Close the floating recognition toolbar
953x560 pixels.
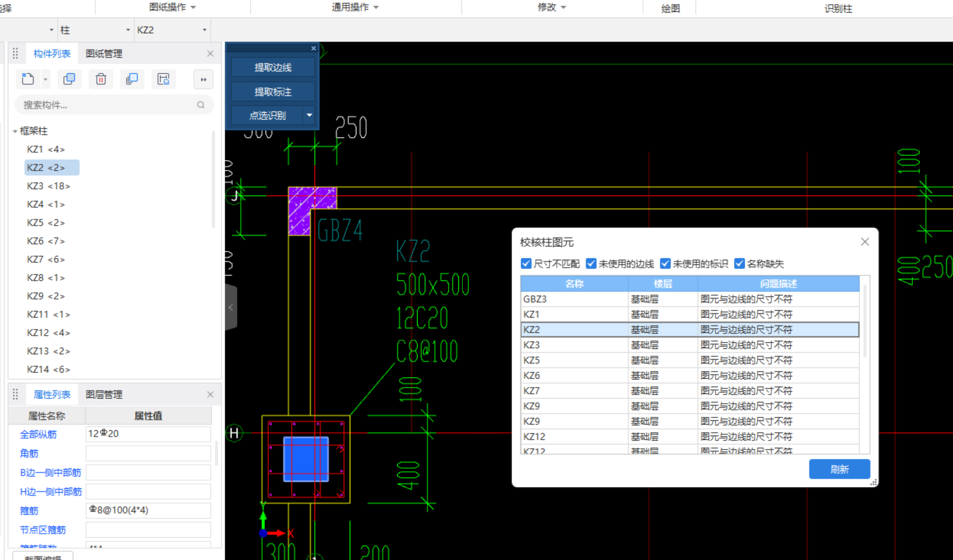314,48
